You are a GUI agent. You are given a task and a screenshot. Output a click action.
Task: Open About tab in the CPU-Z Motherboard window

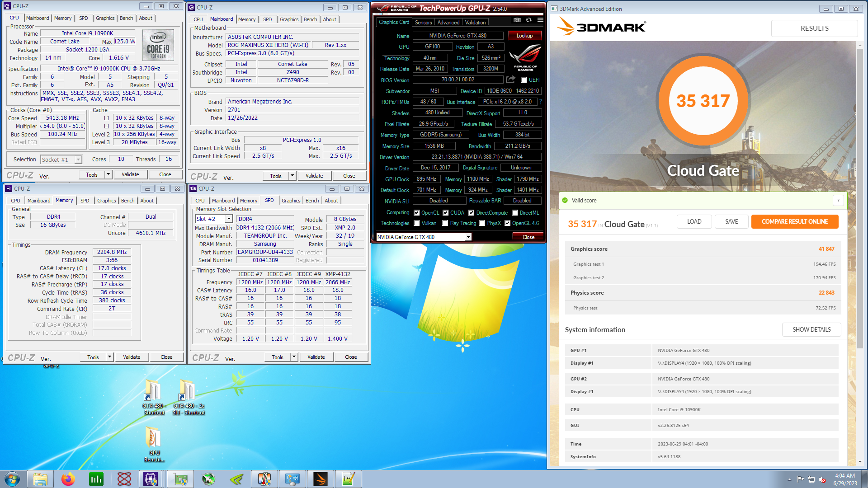330,19
